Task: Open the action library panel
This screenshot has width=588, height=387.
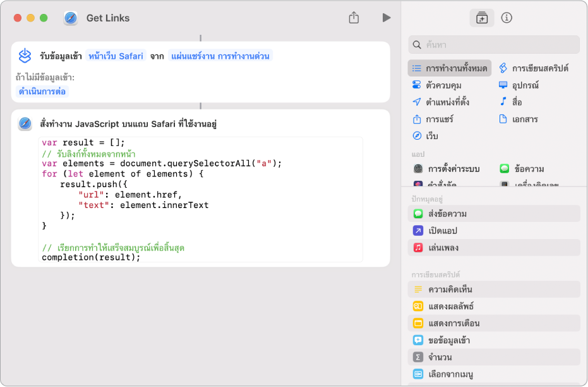Action: (x=481, y=18)
